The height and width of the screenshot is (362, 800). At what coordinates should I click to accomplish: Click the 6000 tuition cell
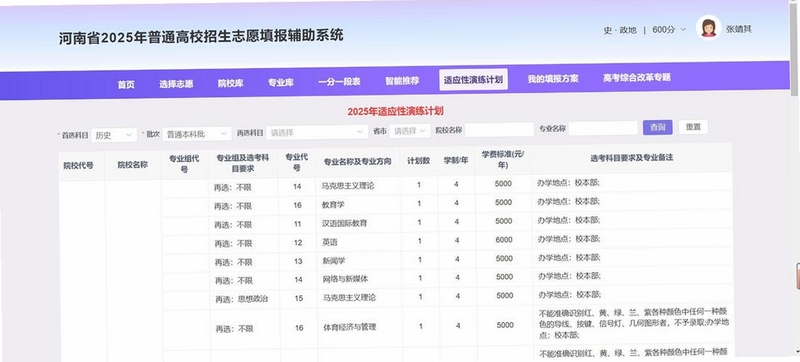[x=503, y=240]
